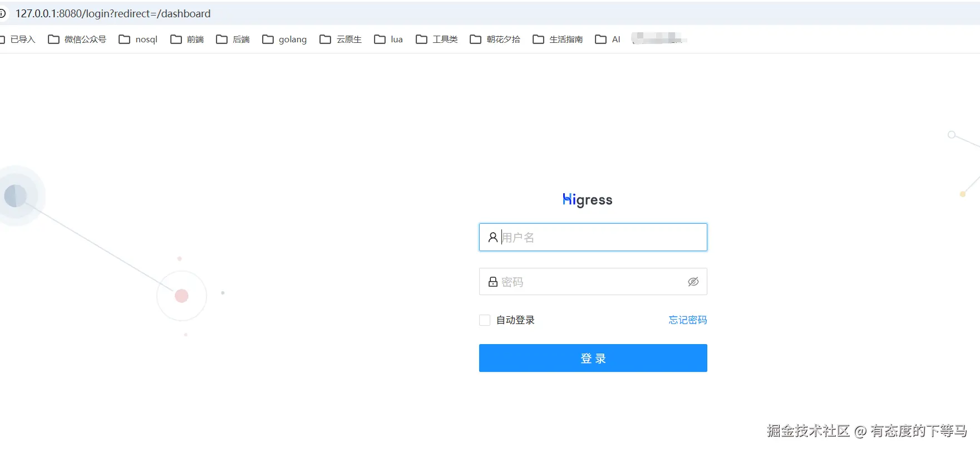Open the golang bookmarks folder
The width and height of the screenshot is (980, 451).
click(x=284, y=40)
